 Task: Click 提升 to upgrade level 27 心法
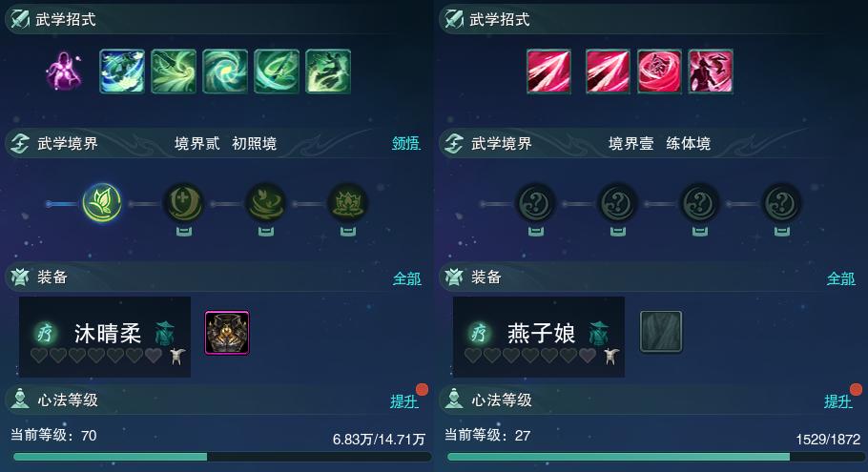coord(838,401)
